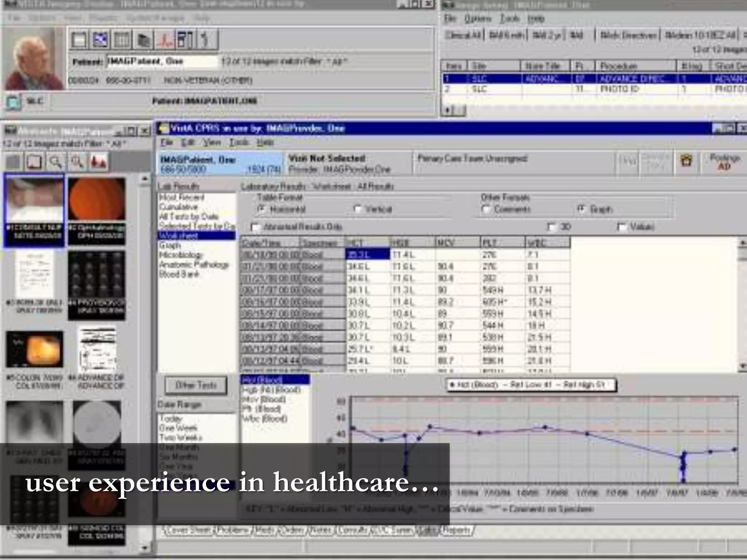Click the Adv Directives filter button
The height and width of the screenshot is (560, 747).
(x=628, y=35)
